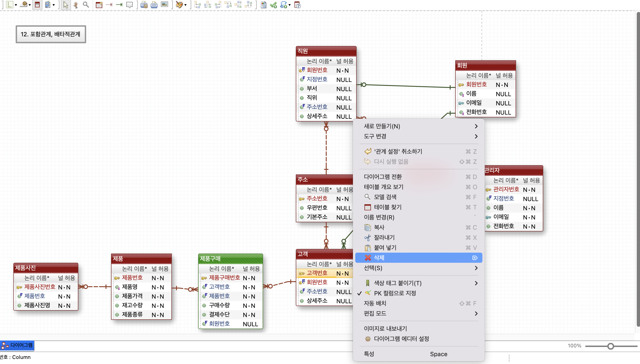Click the export picture icon
This screenshot has width=640, height=364.
pyautogui.click(x=164, y=5)
